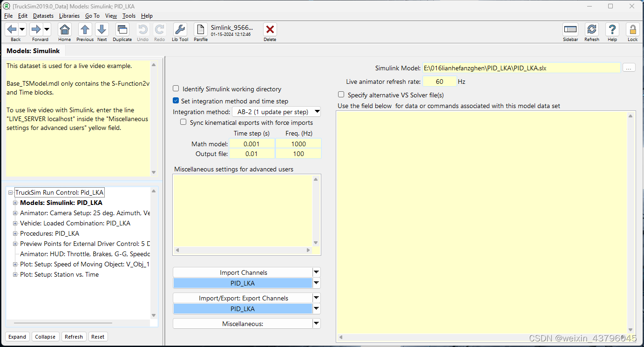Click the Lock padlock icon
644x347 pixels.
(x=632, y=30)
